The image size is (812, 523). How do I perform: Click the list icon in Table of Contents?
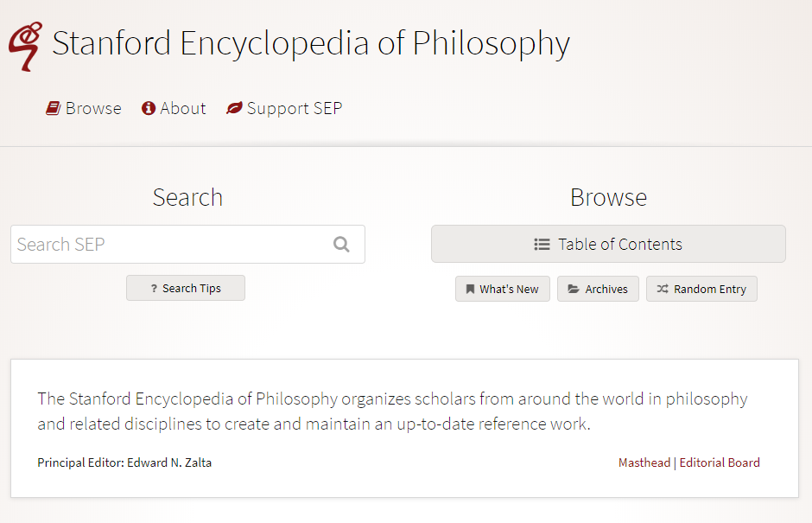[x=542, y=245]
